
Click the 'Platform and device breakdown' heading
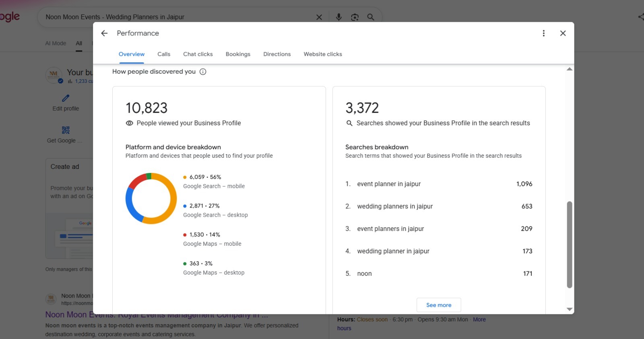point(173,147)
